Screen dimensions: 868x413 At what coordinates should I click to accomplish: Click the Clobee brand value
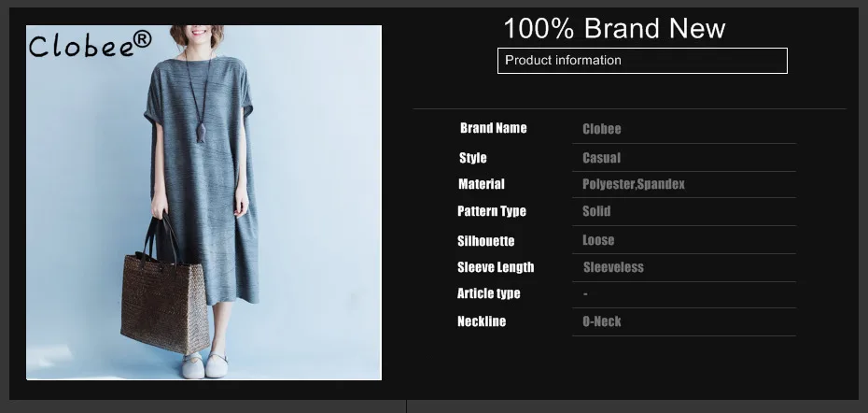pyautogui.click(x=602, y=129)
